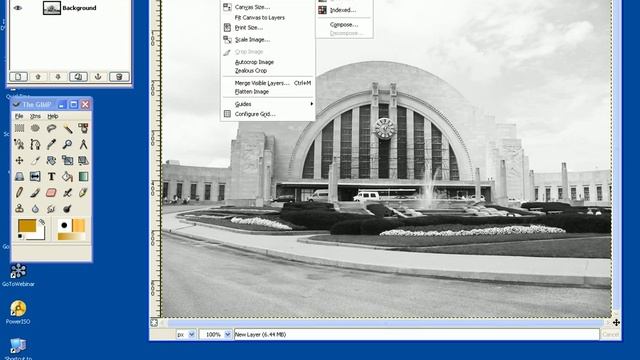
Task: Select the Perspective tool
Action: (x=19, y=176)
